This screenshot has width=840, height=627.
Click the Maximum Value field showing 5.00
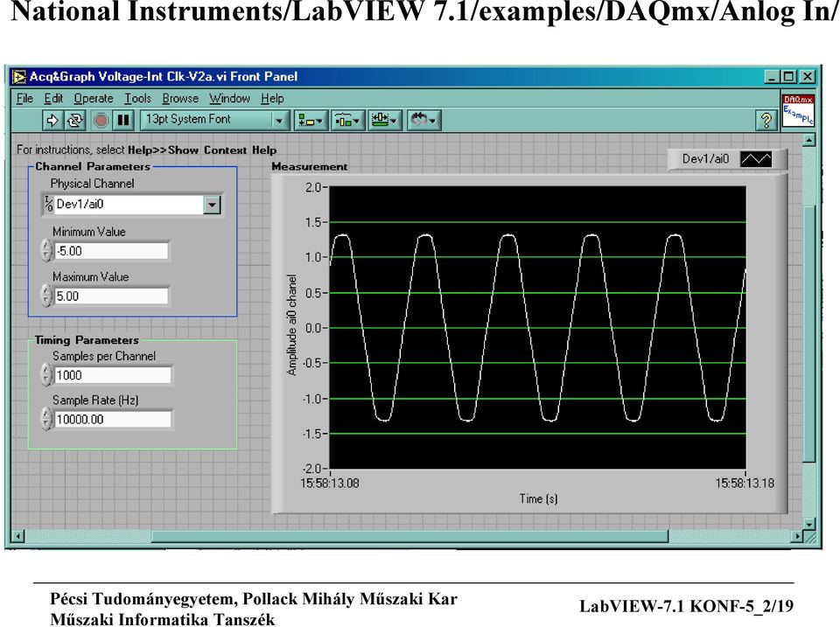(x=111, y=296)
